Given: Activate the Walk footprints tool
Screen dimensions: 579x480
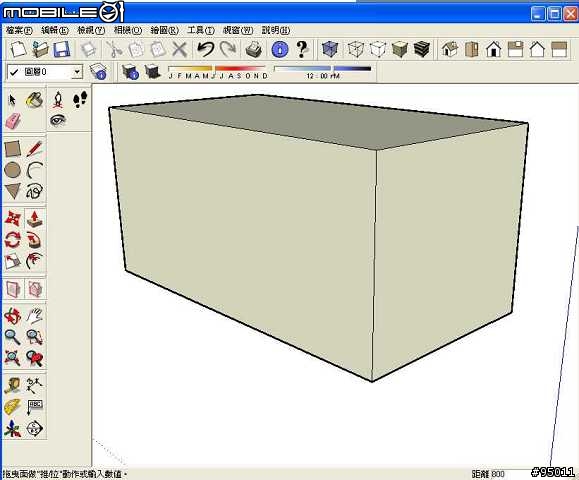Looking at the screenshot, I should tap(80, 100).
